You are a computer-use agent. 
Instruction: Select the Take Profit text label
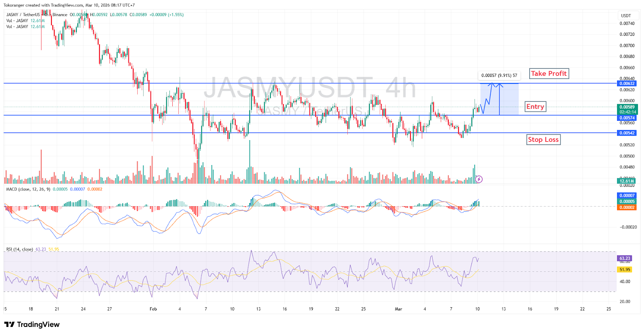pyautogui.click(x=549, y=74)
